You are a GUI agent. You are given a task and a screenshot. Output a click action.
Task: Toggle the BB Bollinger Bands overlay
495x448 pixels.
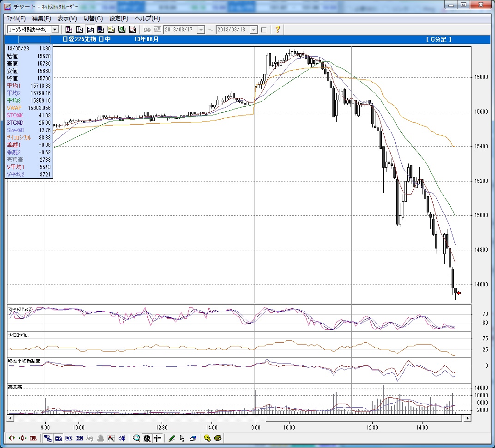point(69,438)
